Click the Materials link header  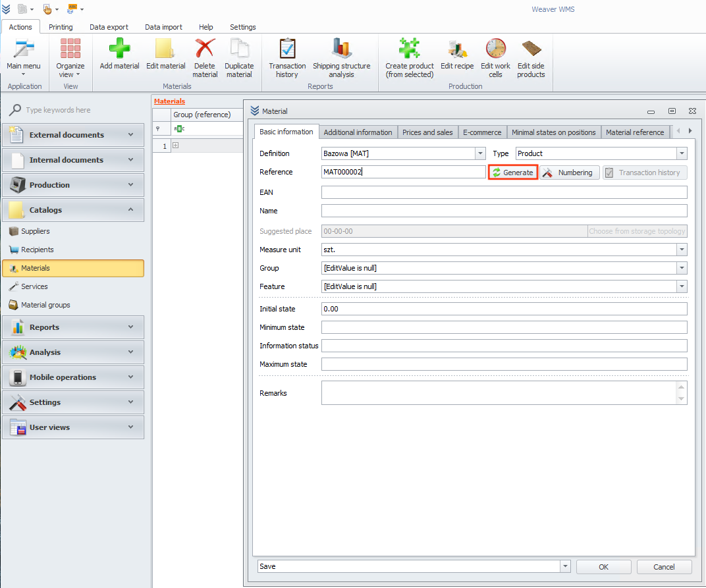(x=169, y=101)
